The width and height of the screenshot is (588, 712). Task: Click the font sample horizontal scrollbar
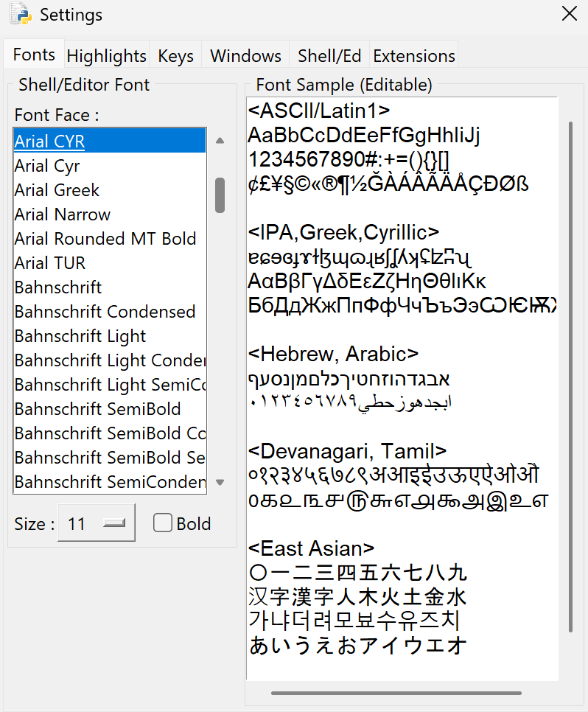[x=396, y=693]
